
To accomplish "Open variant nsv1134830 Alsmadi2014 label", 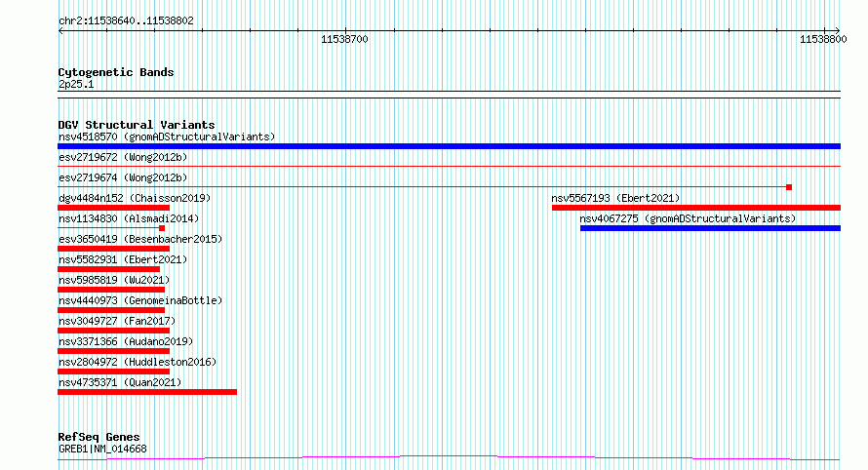I will tap(129, 218).
